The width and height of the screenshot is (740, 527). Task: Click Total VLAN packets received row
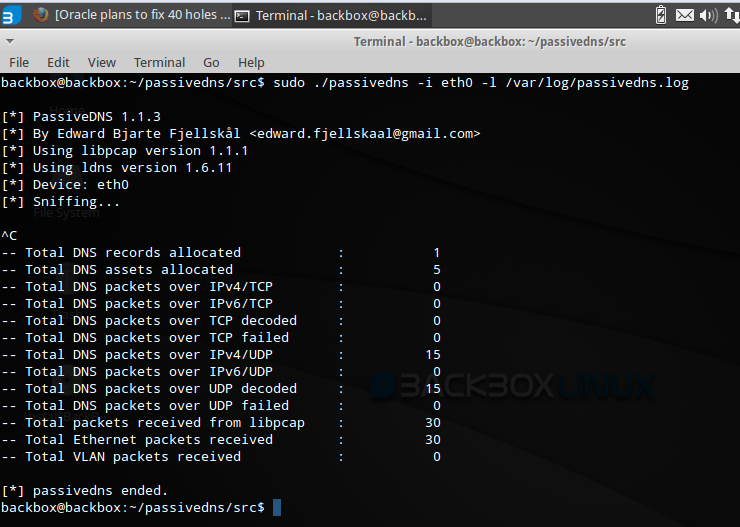[x=221, y=456]
